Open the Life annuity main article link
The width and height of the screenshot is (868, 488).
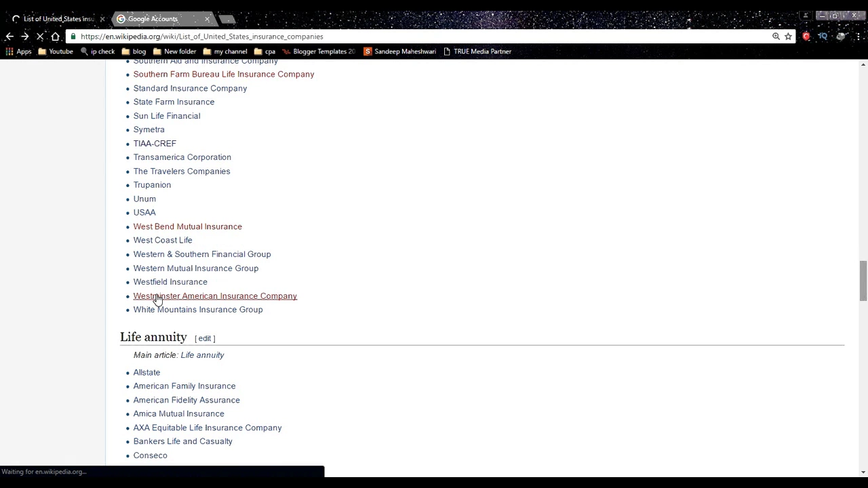[202, 355]
